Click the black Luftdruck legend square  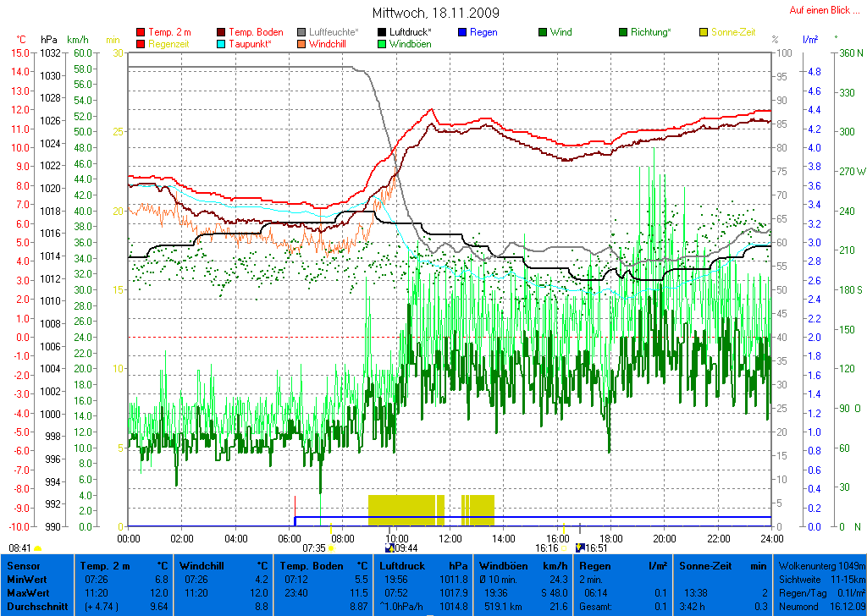382,32
